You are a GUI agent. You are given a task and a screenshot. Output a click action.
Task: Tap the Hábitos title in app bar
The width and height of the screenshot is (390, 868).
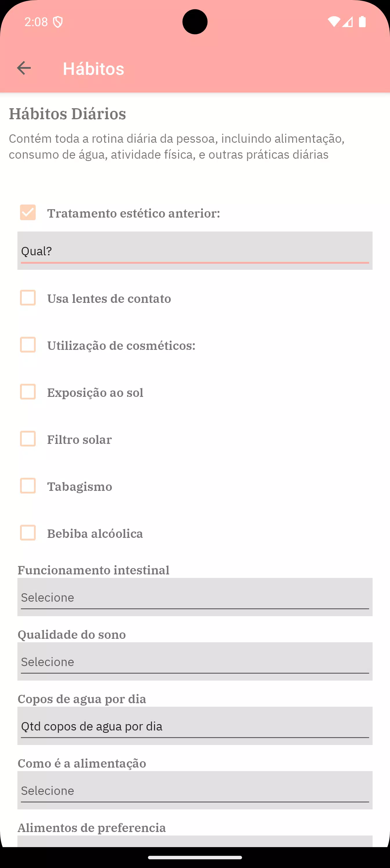[93, 69]
